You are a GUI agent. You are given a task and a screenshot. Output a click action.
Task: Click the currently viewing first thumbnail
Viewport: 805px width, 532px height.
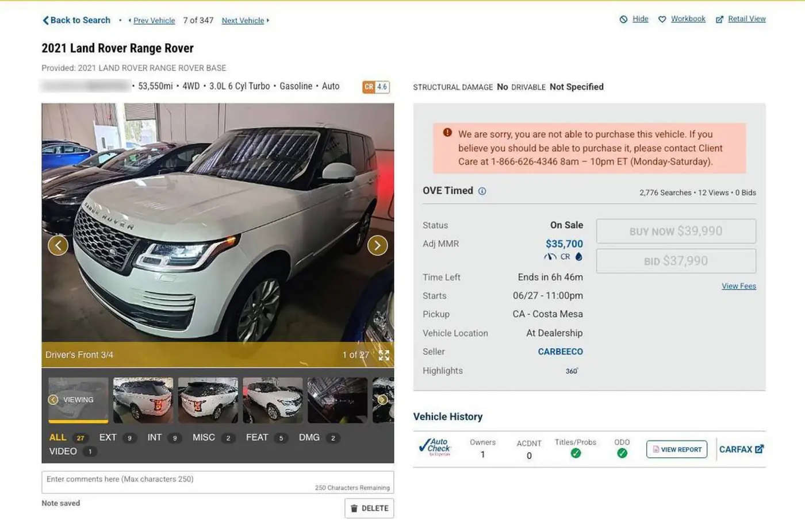(78, 400)
